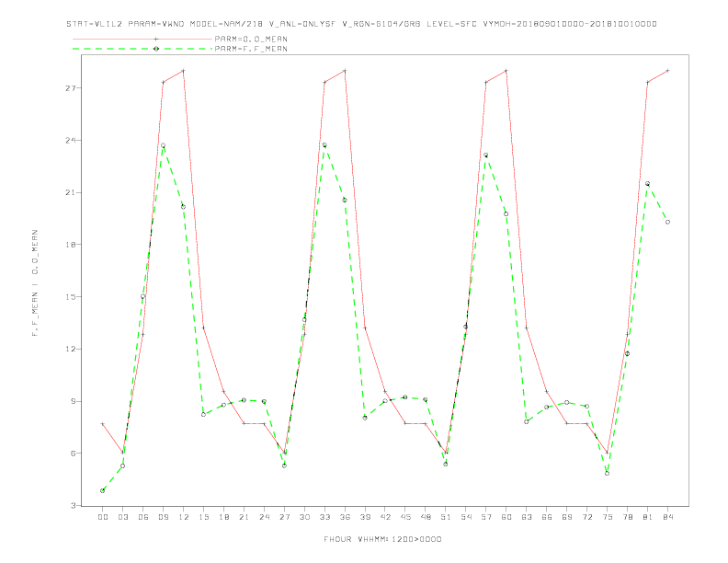Click x-axis tick label 48

[x=426, y=517]
